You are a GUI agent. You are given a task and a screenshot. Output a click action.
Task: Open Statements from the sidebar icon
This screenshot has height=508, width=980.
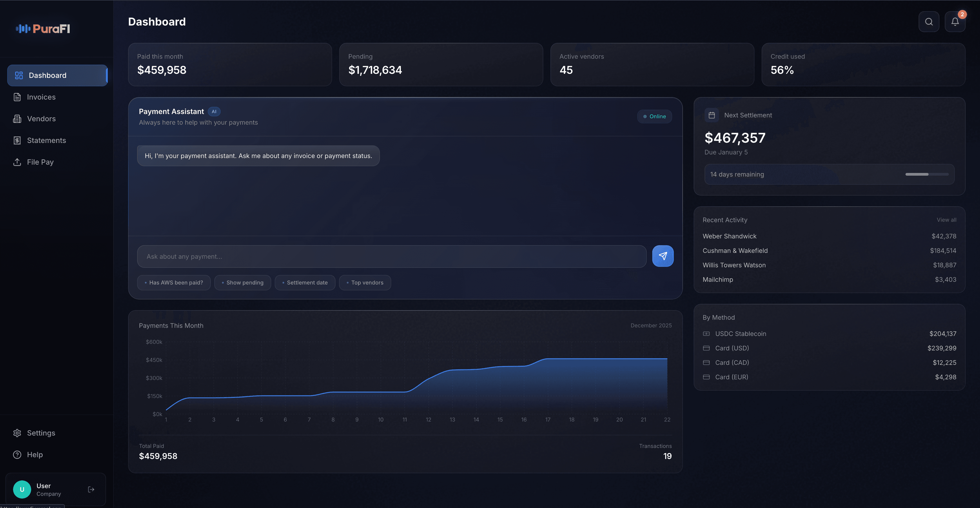click(18, 140)
